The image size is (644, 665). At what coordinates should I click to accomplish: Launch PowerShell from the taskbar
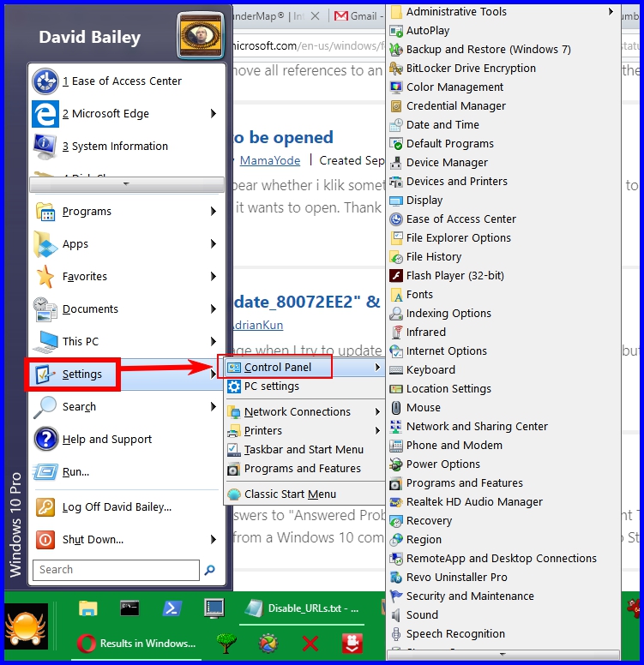(172, 608)
